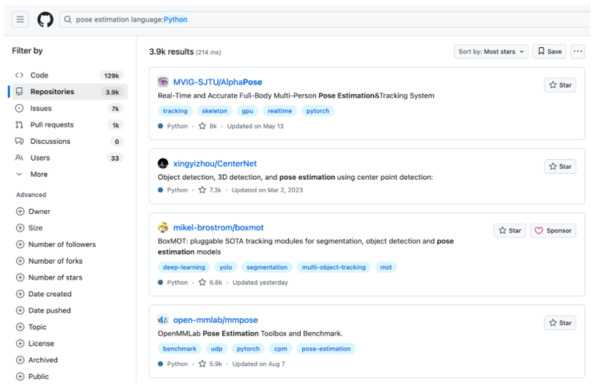Add Archived advanced filter
Screen dimensions: 591x391
[37, 360]
